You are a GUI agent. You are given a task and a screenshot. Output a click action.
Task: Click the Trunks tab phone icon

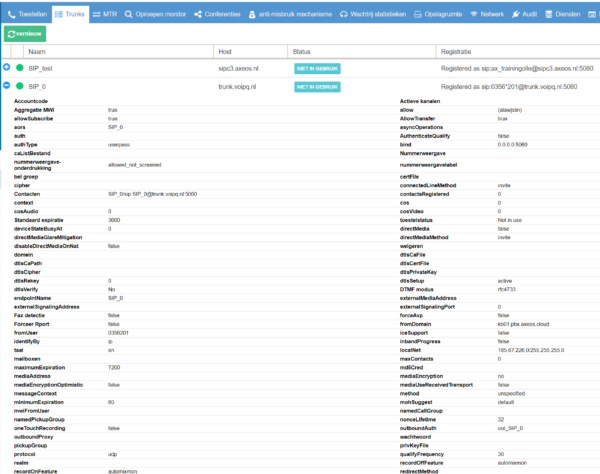[x=57, y=15]
